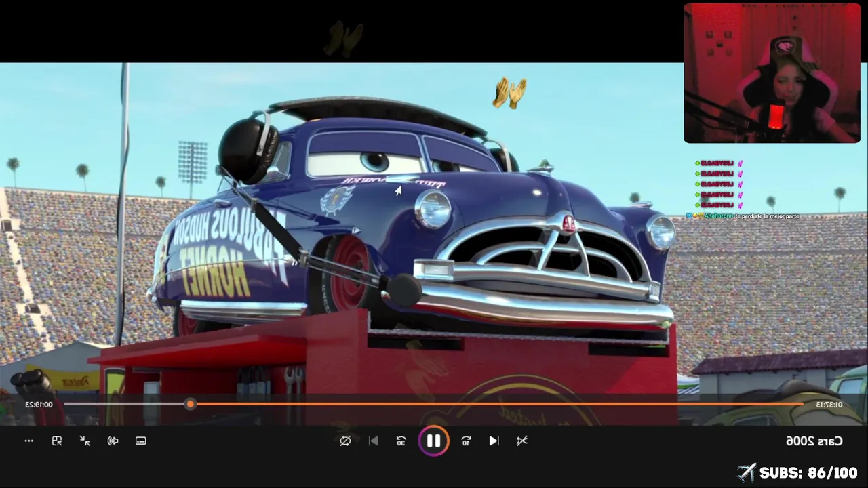
Task: Click the streamer webcam overlay
Action: click(772, 73)
